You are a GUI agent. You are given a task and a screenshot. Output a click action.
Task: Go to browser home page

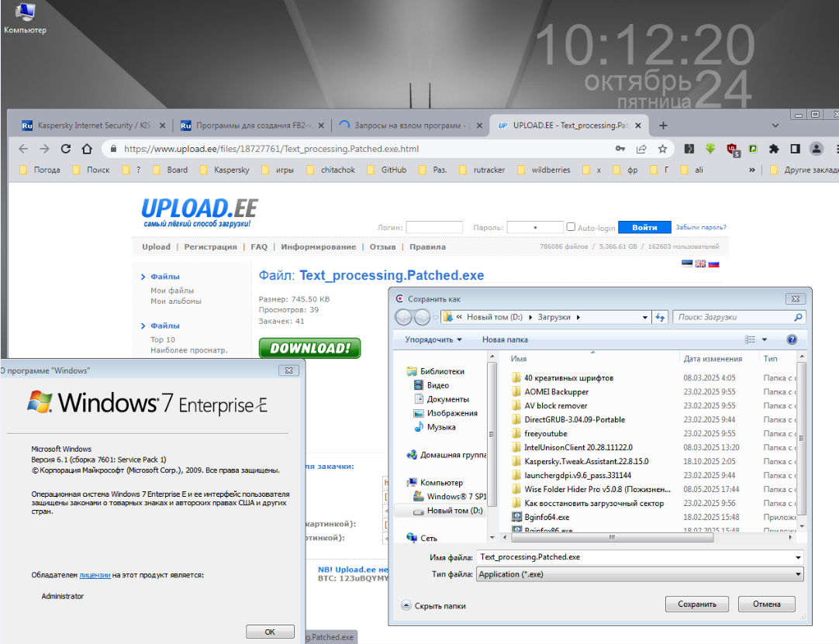(87, 149)
